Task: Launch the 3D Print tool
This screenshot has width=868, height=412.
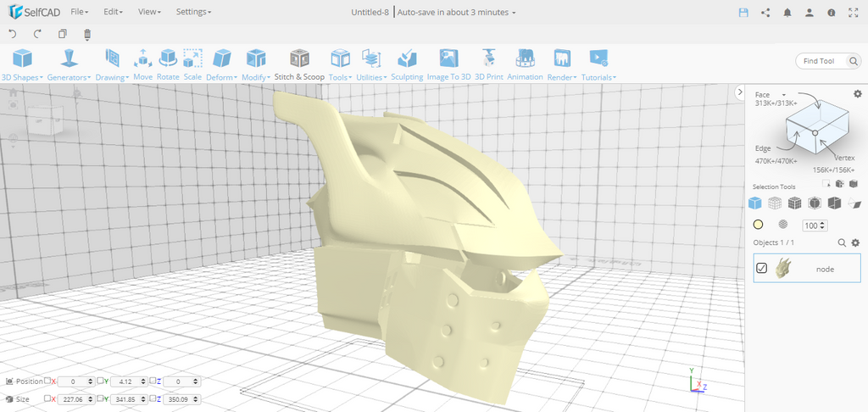Action: point(488,64)
